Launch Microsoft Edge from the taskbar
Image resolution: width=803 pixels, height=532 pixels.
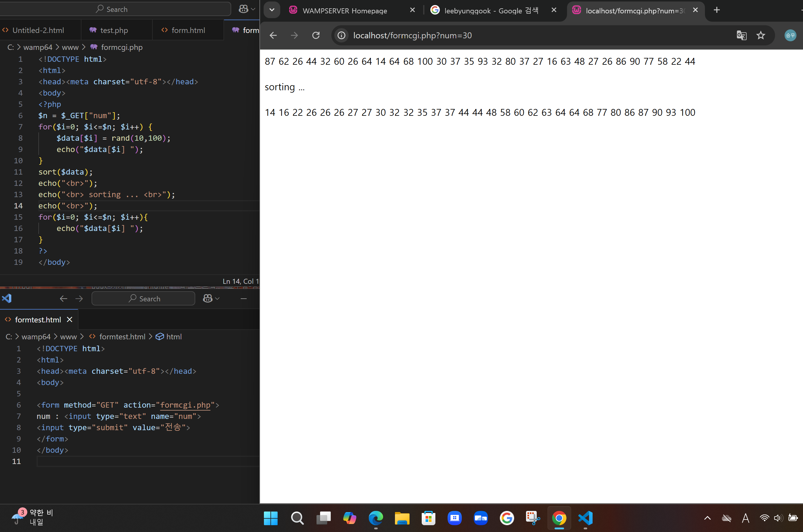(376, 518)
